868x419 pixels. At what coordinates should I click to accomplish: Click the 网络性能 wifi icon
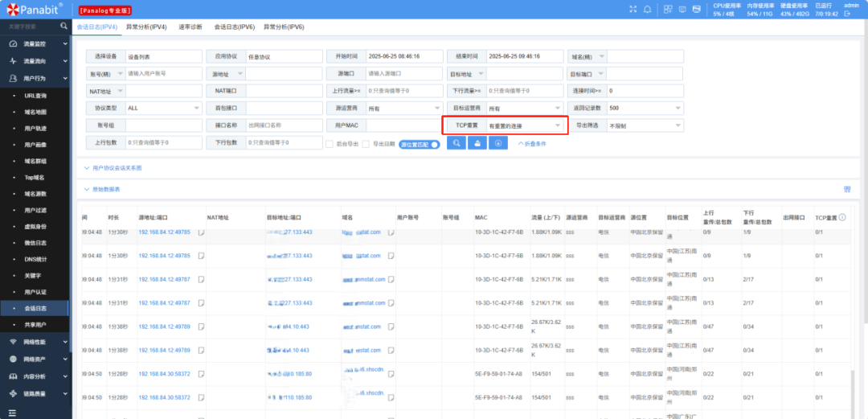(x=14, y=342)
